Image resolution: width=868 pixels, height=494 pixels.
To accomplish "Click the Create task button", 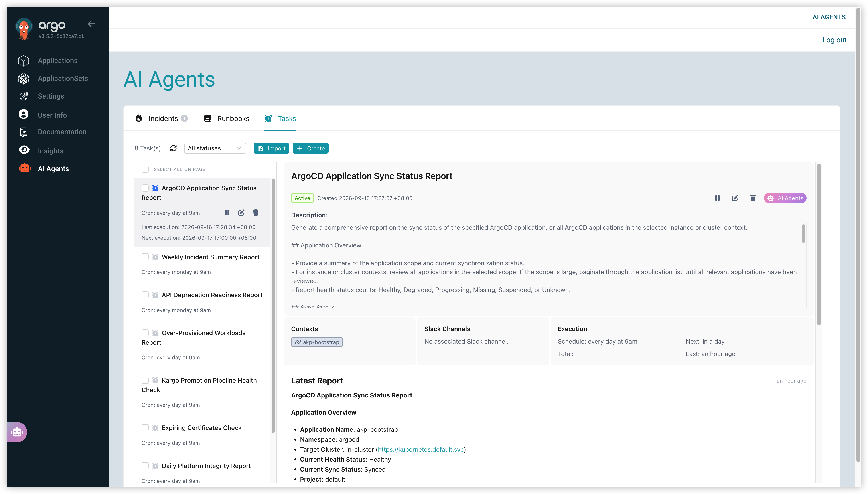I will point(310,148).
